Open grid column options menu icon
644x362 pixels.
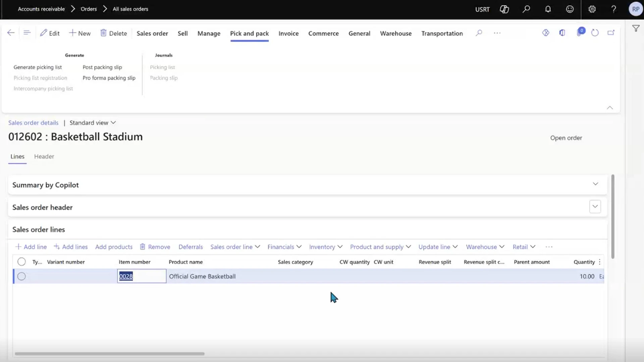[x=600, y=262]
